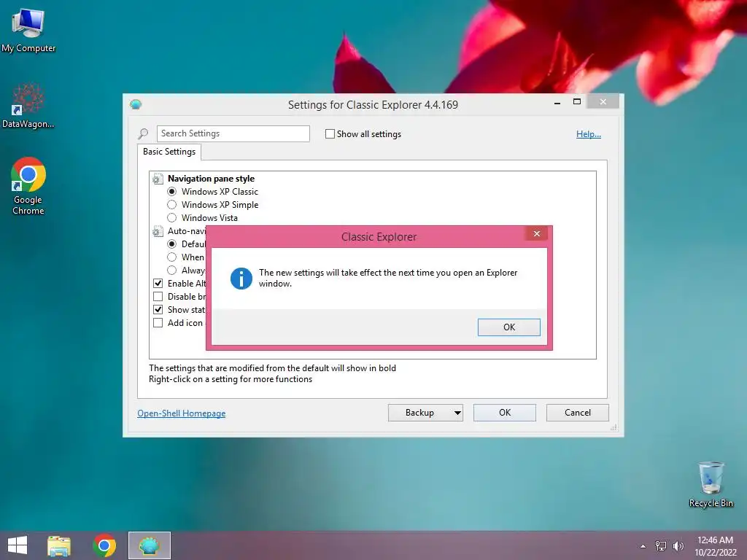This screenshot has height=560, width=747.
Task: Confirm the Classic Explorer message with OK
Action: pos(508,327)
